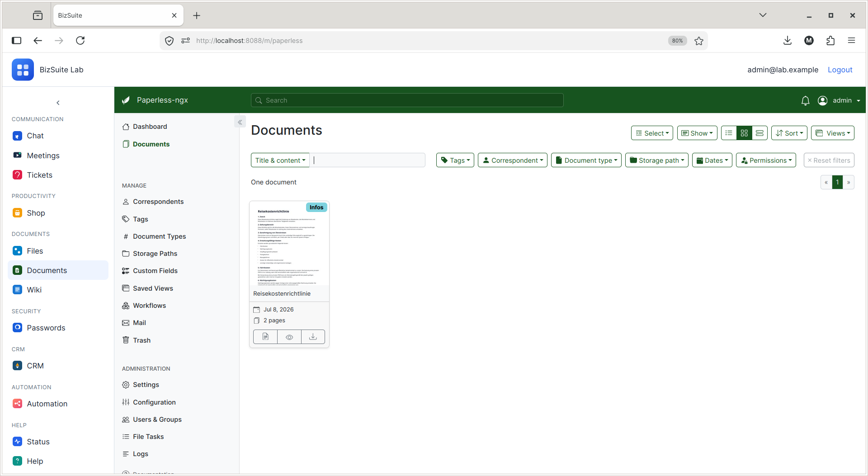Click the Infos tag on the document card
The image size is (868, 476).
[316, 207]
